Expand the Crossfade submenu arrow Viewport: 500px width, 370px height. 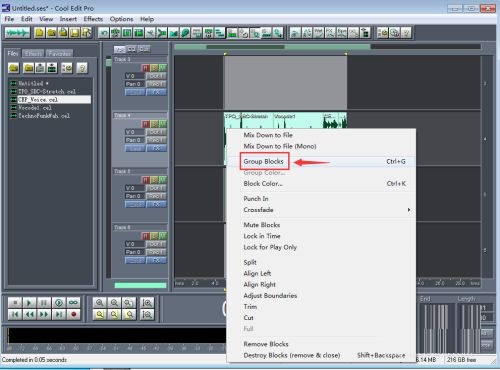(409, 210)
